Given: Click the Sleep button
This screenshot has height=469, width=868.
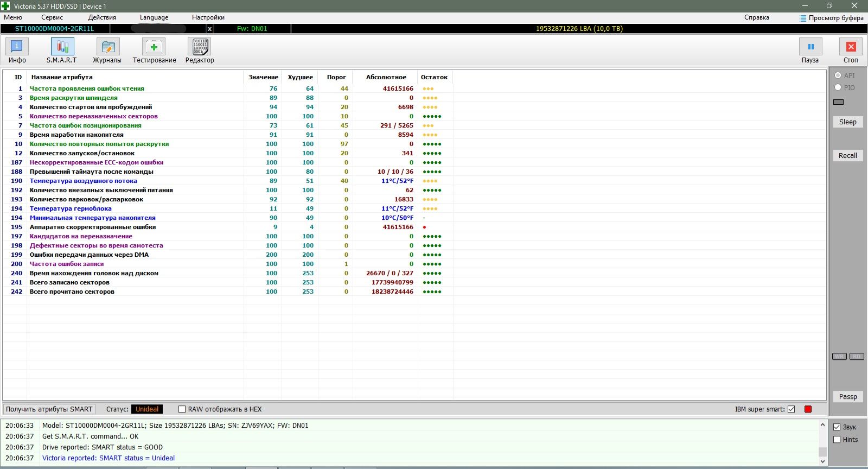Looking at the screenshot, I should [x=848, y=122].
